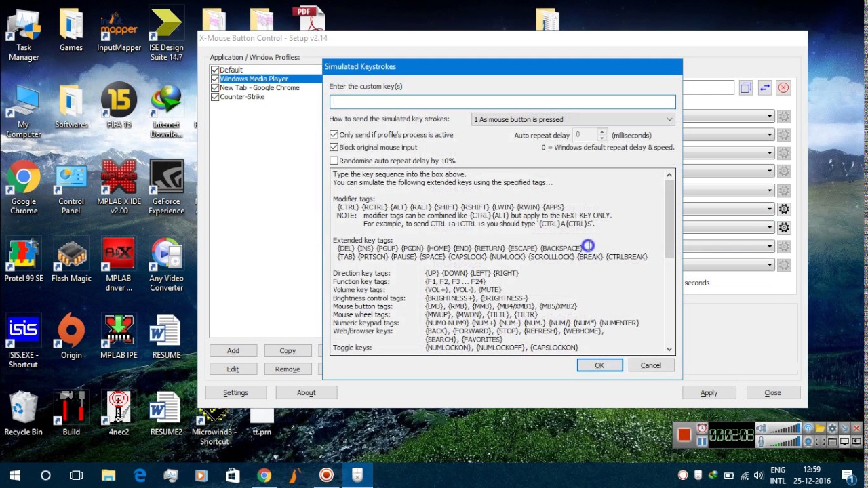Image resolution: width=868 pixels, height=488 pixels.
Task: Uncheck the Default profile checkbox
Action: (x=215, y=70)
